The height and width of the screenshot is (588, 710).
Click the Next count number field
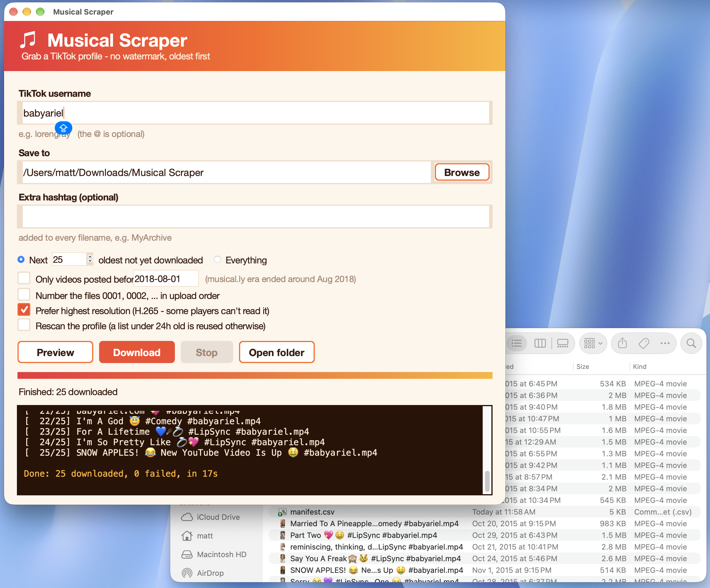pyautogui.click(x=70, y=260)
